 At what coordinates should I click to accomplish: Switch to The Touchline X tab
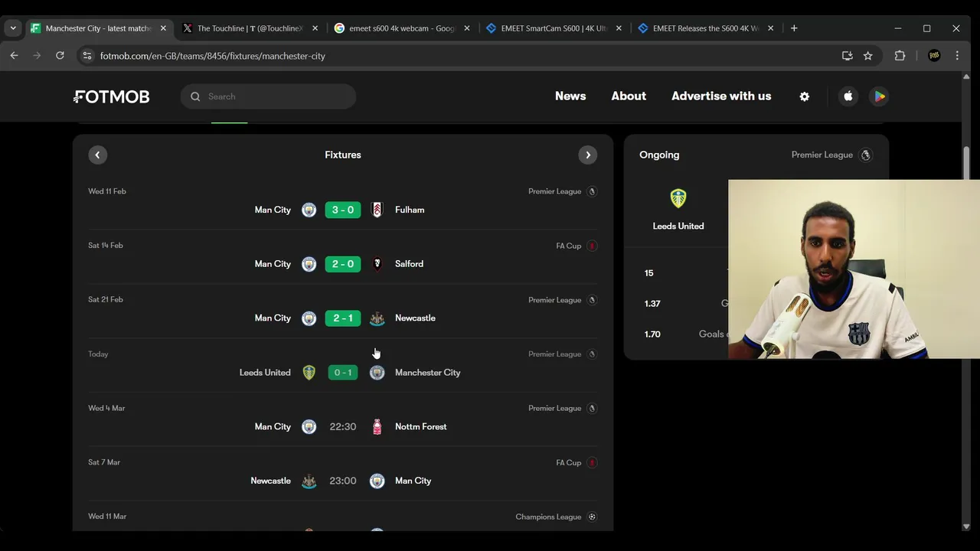coord(250,28)
